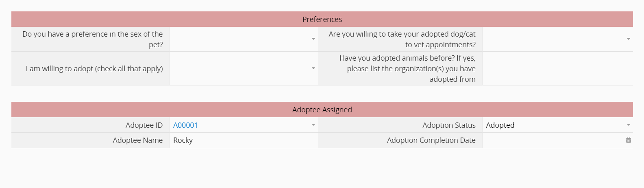Open the Adoption Completion Date calendar icon

[628, 140]
